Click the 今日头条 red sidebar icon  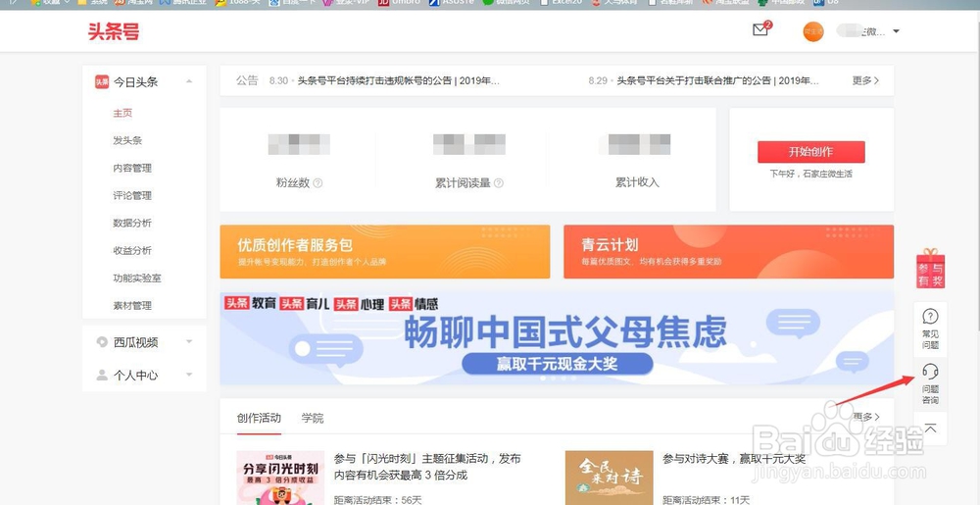[102, 81]
